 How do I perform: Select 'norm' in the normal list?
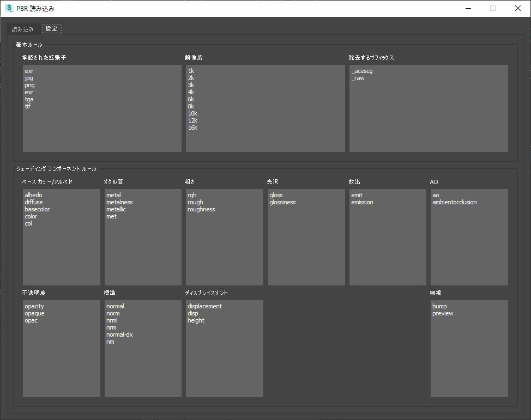tap(113, 313)
